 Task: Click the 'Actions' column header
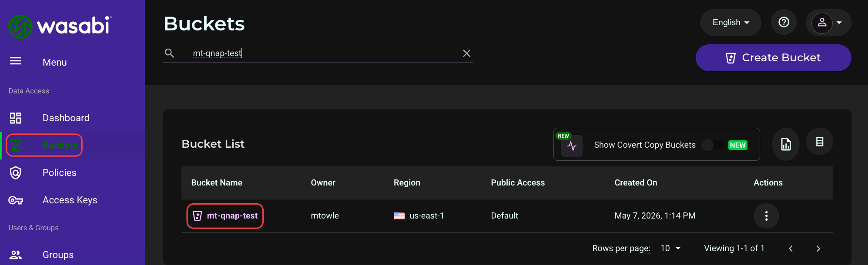point(768,183)
